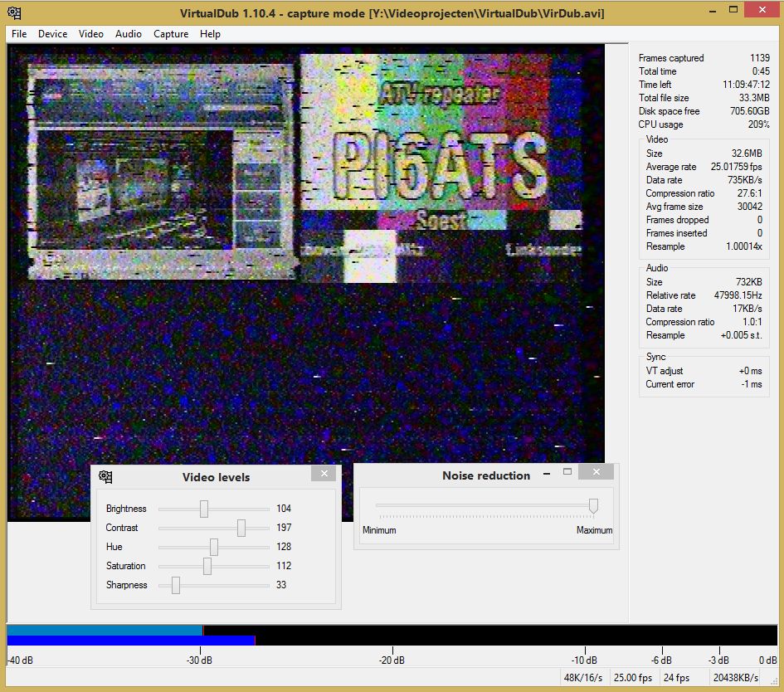Close the Noise reduction window

(596, 471)
